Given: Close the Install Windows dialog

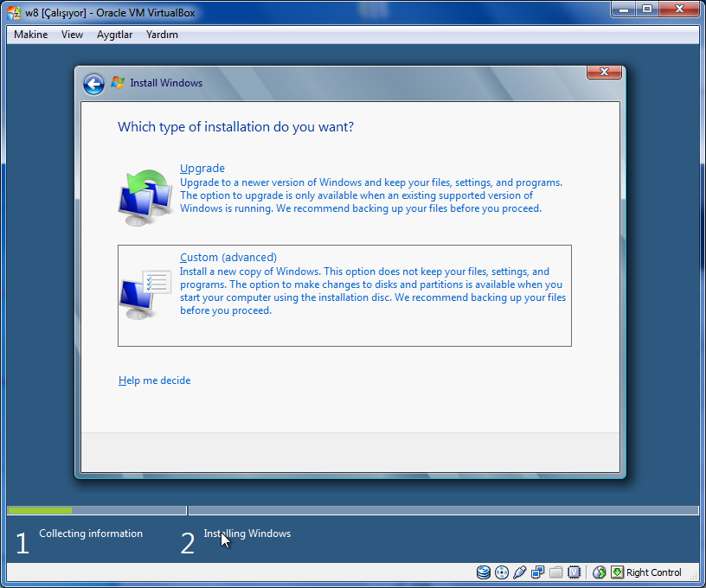Looking at the screenshot, I should 604,72.
